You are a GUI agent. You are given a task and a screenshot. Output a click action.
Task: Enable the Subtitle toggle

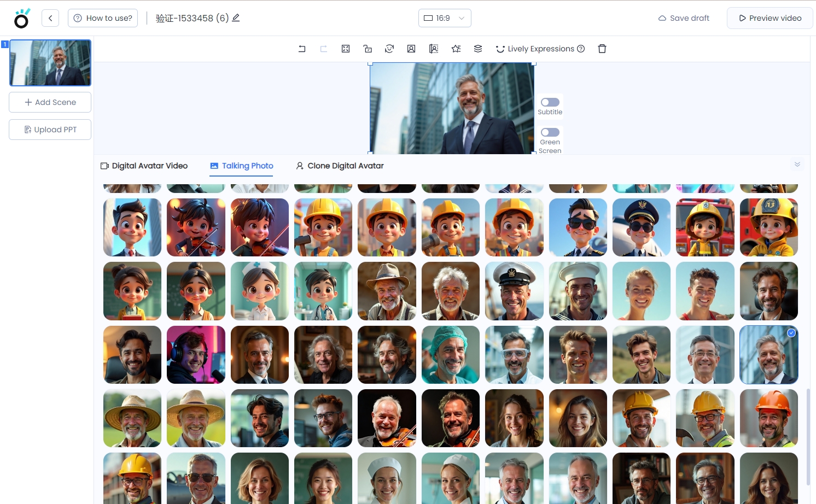[550, 102]
